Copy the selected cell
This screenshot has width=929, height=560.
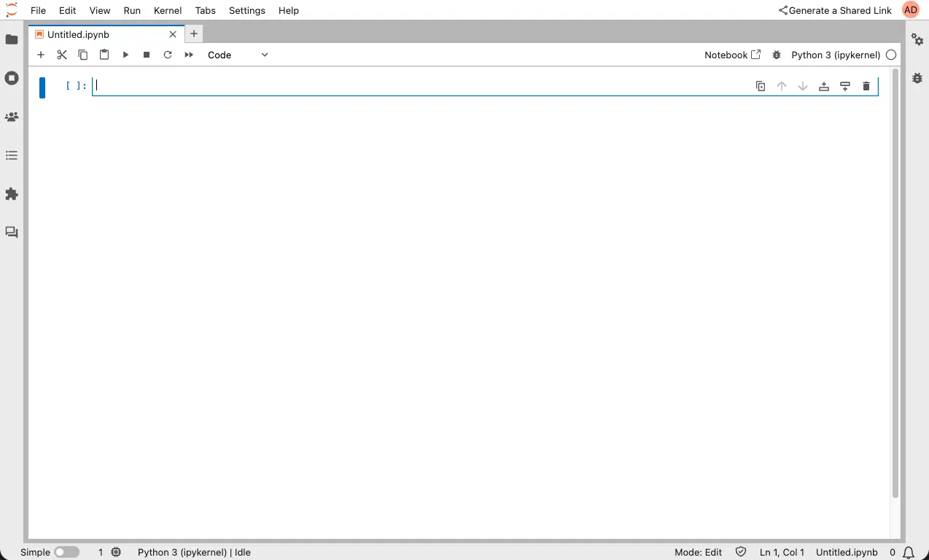coord(83,55)
